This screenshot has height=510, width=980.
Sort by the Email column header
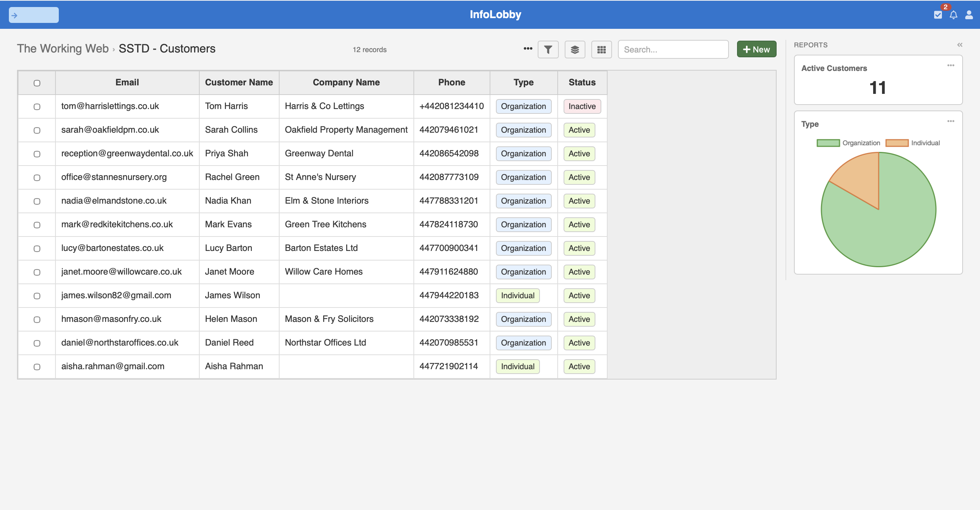tap(127, 82)
